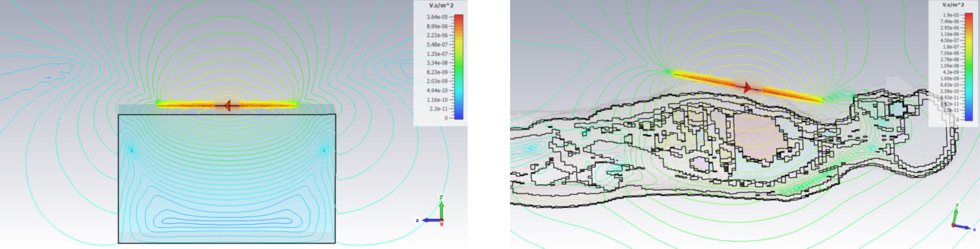Screen dimensions: 980x249
Task: Click the left plot's rainbow color bar
Action: coord(458,66)
